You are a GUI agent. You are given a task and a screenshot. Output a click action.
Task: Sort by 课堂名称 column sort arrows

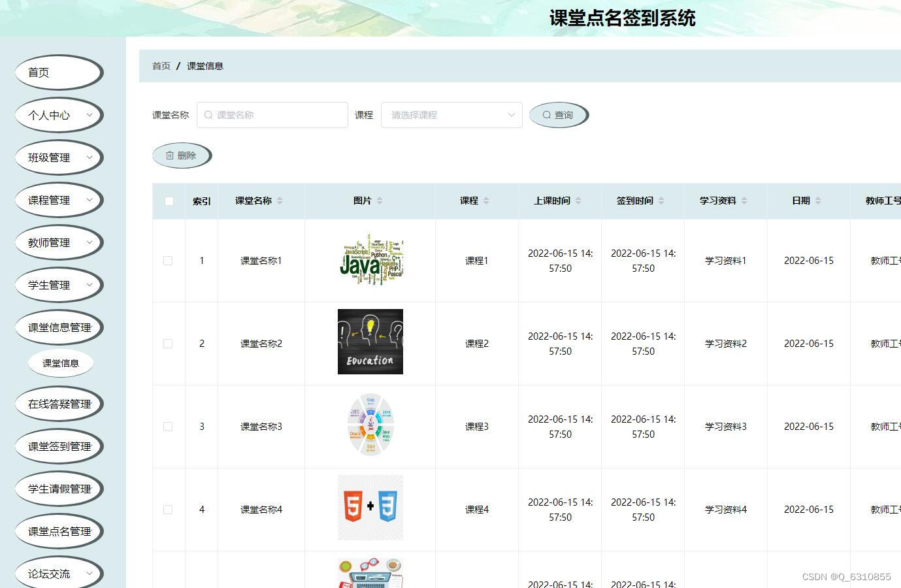point(280,201)
